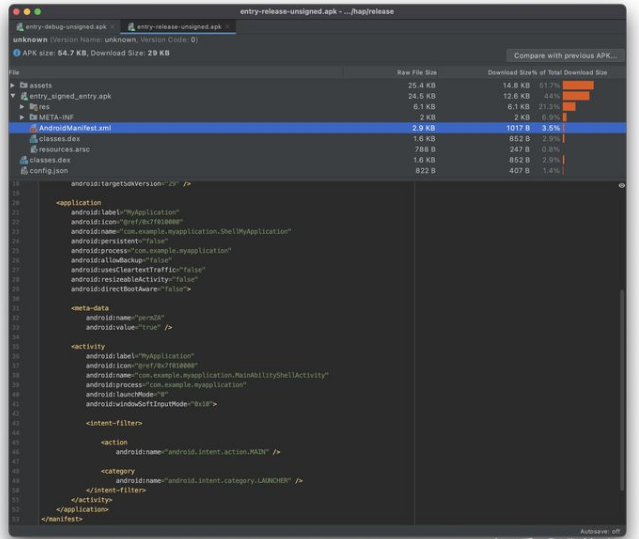Click the 51.7% download bar for assets
639x539 pixels.
tap(578, 85)
